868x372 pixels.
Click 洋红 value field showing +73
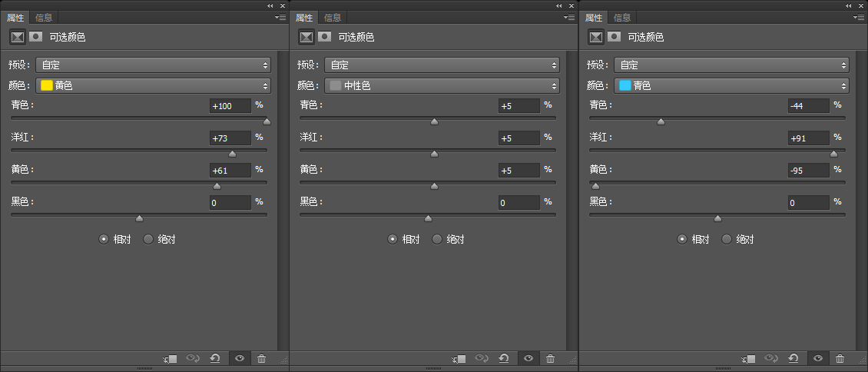click(230, 138)
